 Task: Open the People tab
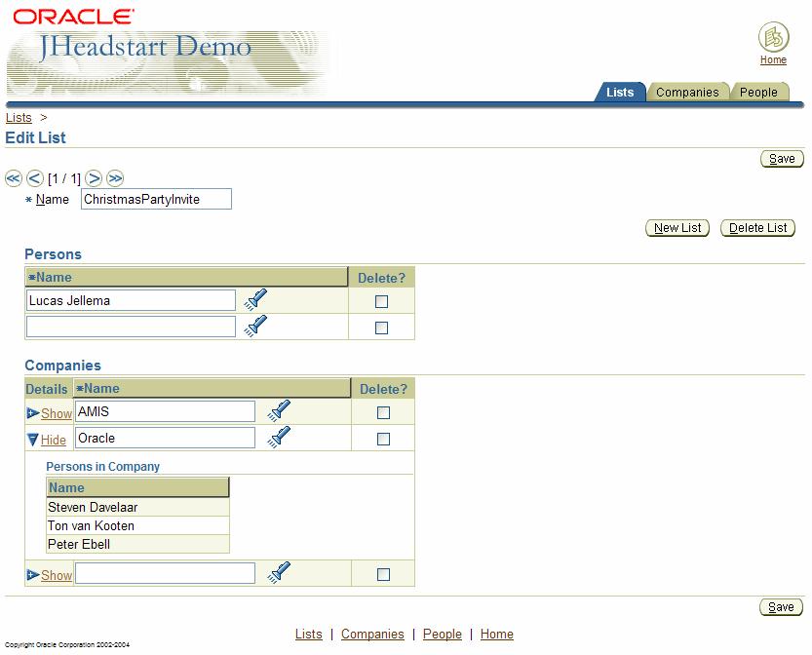[x=758, y=93]
